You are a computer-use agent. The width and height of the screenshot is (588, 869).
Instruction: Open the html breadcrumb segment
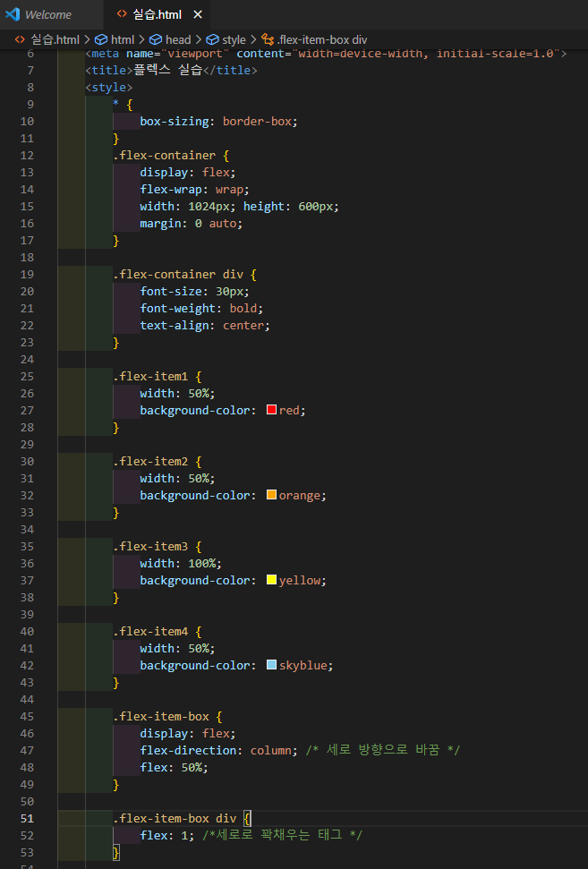pyautogui.click(x=123, y=40)
